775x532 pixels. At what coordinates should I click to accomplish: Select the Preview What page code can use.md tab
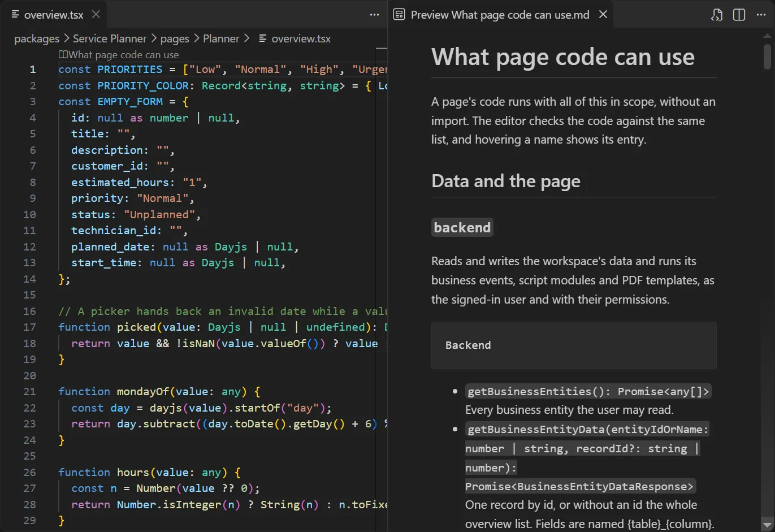(x=501, y=15)
